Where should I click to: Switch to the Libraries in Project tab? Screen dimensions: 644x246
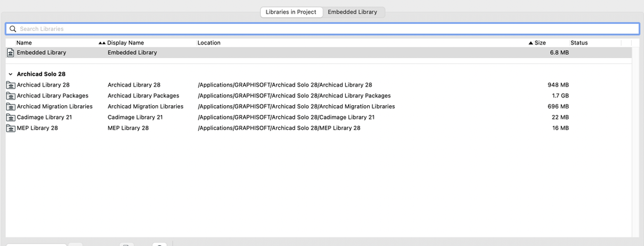pos(291,12)
